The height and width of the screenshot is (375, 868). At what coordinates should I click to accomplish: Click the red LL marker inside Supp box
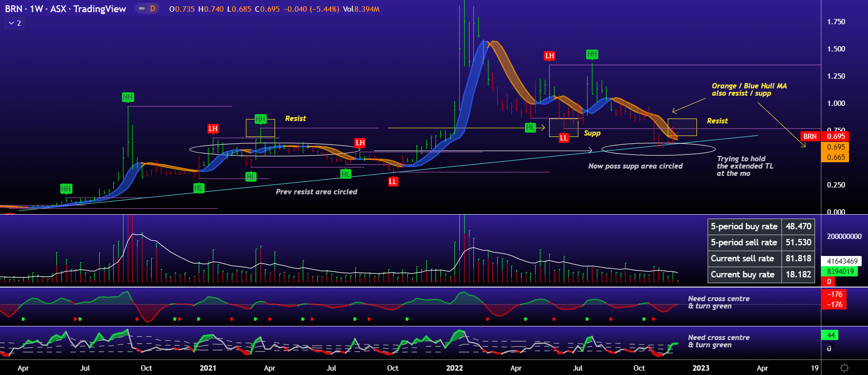(x=564, y=137)
